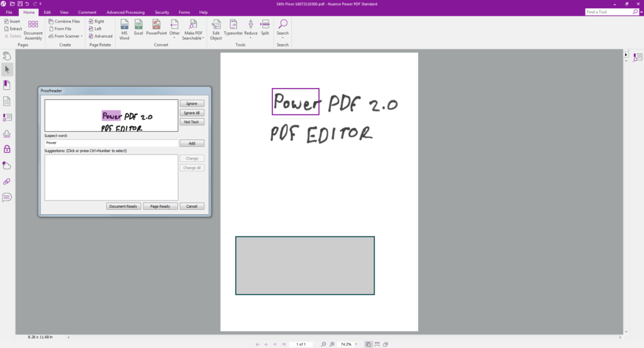Click Ignore in Proofreader dialog
644x348 pixels.
tap(192, 104)
